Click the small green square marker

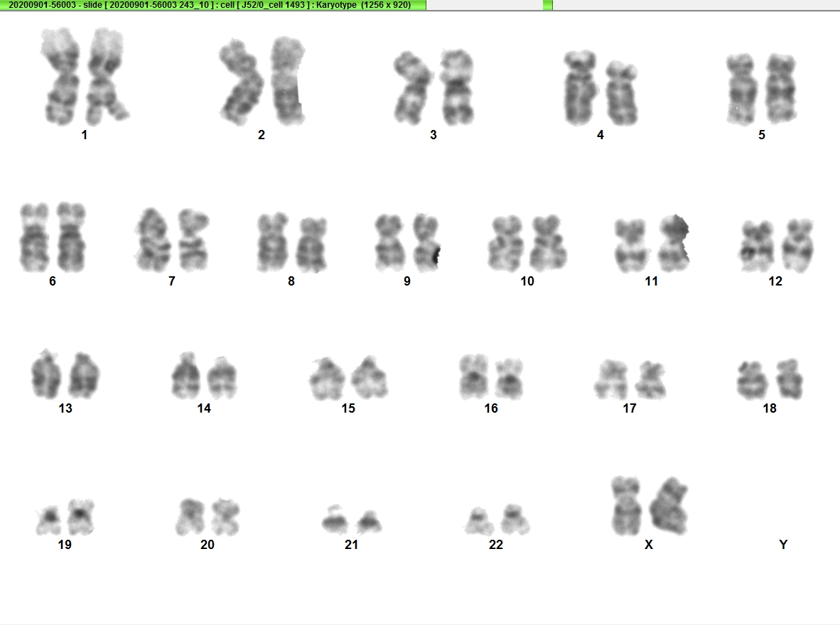(547, 5)
